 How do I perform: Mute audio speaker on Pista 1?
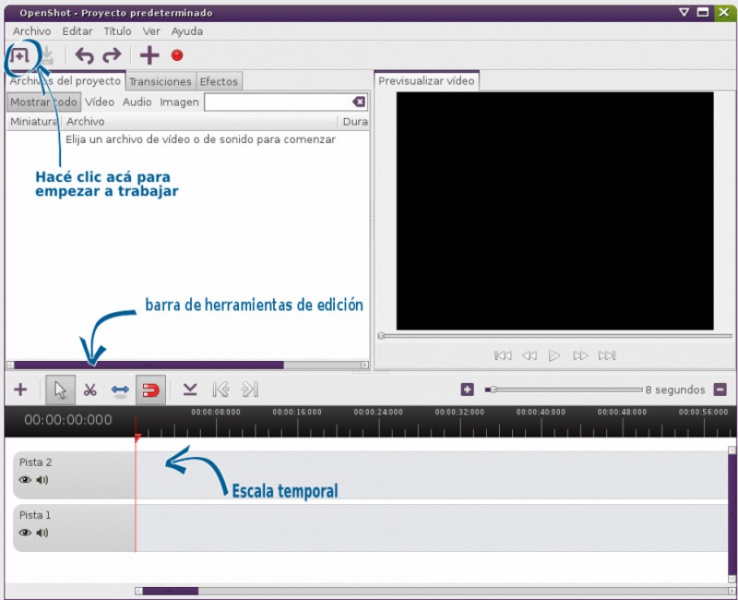pyautogui.click(x=42, y=533)
